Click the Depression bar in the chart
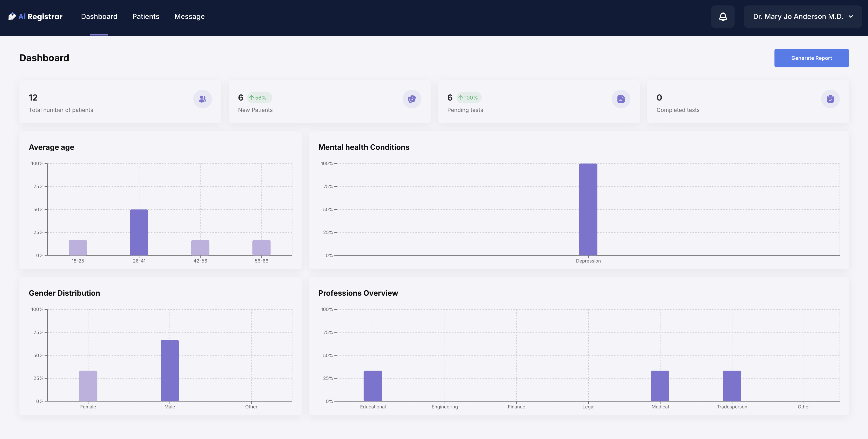 click(588, 209)
